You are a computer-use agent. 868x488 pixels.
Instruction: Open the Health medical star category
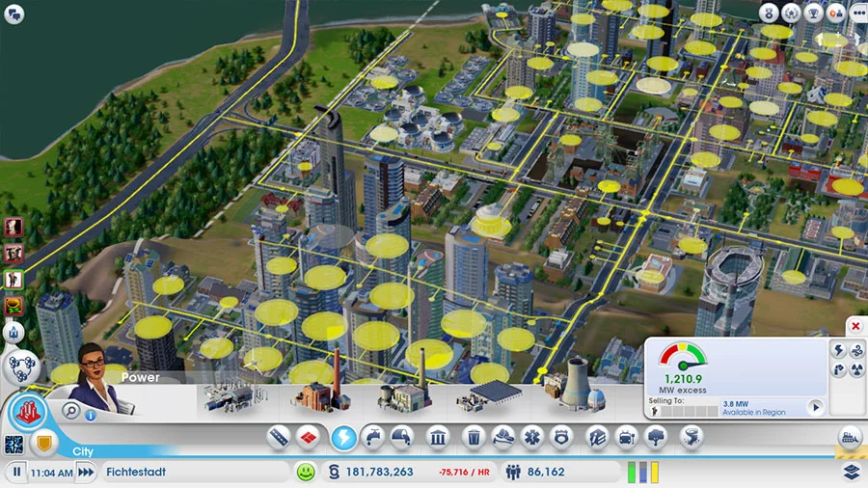click(x=532, y=438)
